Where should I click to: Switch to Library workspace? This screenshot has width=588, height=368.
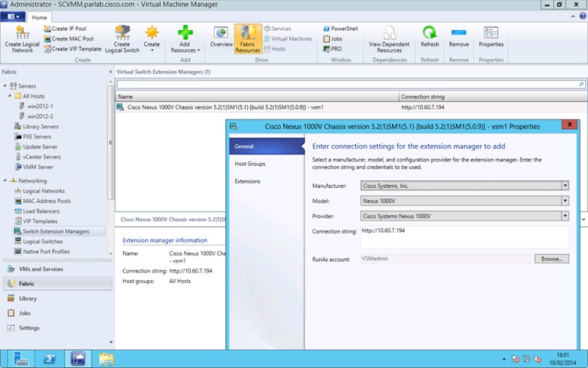coord(57,299)
